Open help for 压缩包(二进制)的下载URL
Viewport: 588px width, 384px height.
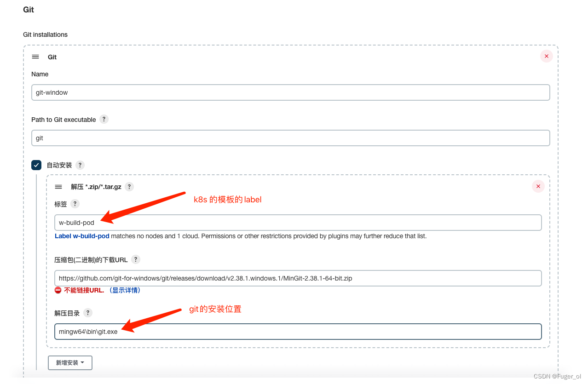(x=136, y=259)
